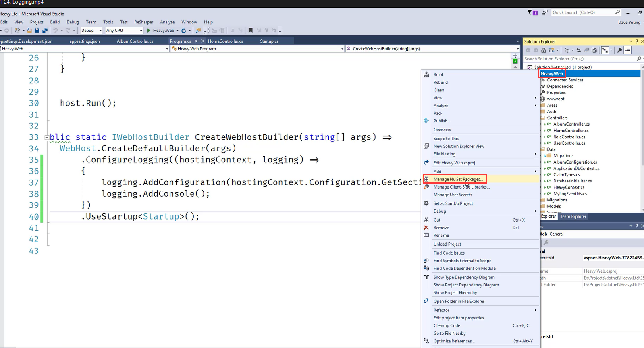Click the Save icon in the toolbar
Screen dimensions: 644x348
(37, 31)
